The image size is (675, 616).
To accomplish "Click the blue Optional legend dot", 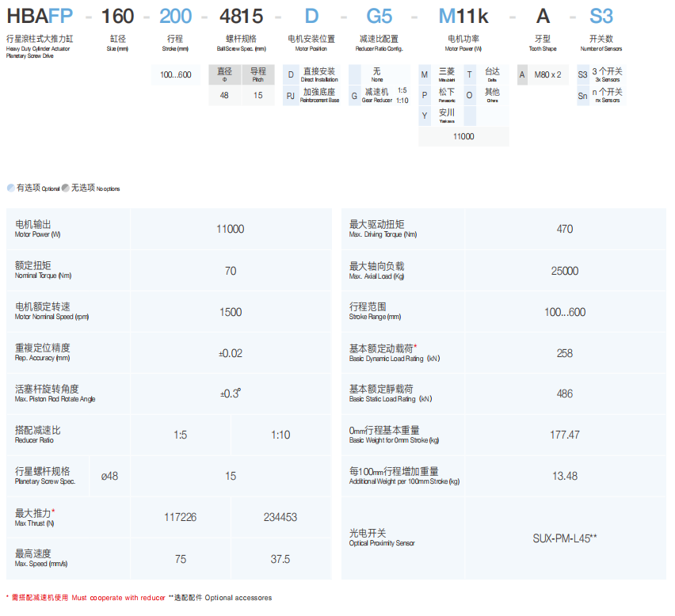I will click(x=10, y=188).
